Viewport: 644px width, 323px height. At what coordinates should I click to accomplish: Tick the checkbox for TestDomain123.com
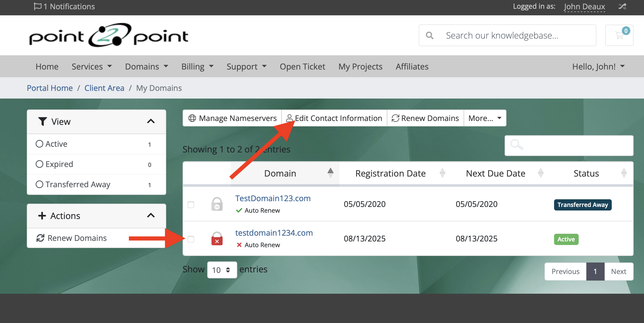point(191,205)
